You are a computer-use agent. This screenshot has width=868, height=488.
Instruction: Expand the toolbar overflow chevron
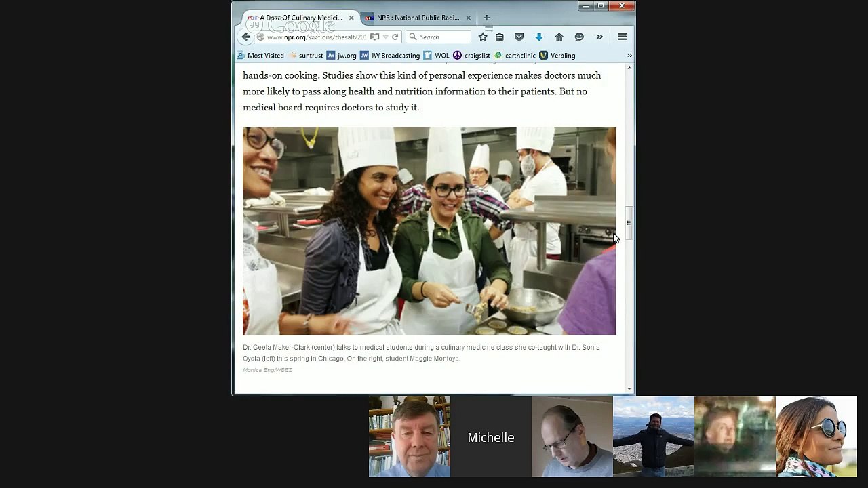(599, 37)
